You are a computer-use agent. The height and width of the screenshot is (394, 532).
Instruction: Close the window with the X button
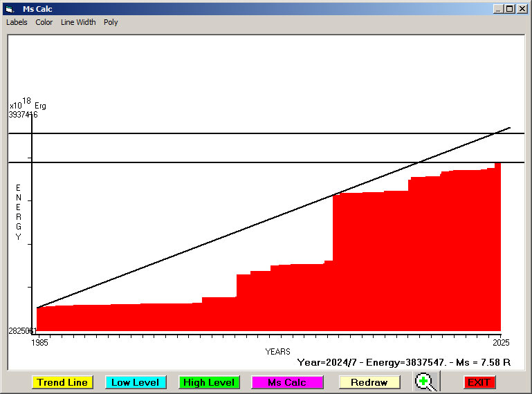[x=522, y=9]
